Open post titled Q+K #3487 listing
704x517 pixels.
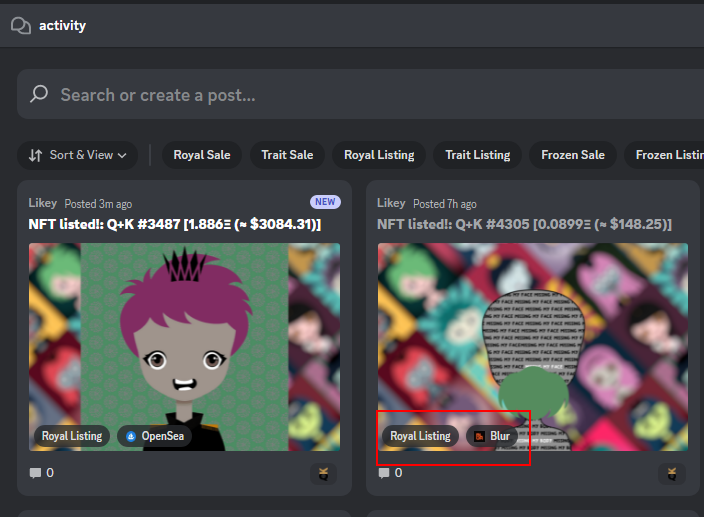(175, 224)
